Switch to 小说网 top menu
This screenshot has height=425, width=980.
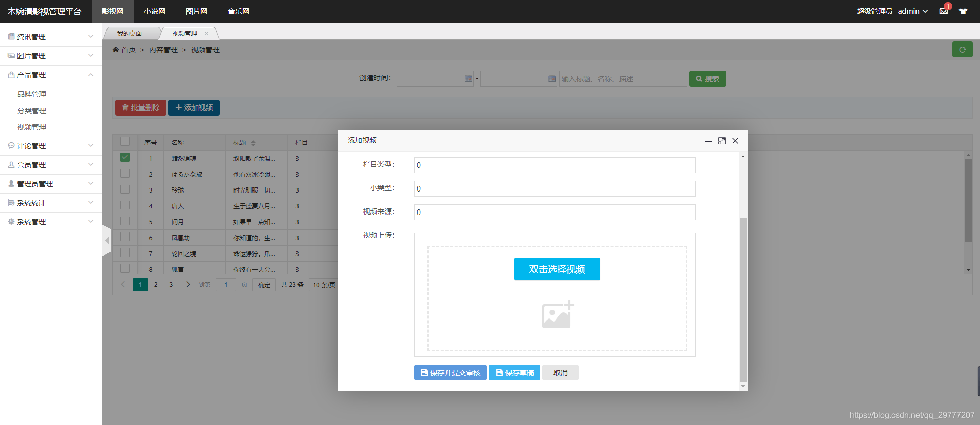point(155,11)
